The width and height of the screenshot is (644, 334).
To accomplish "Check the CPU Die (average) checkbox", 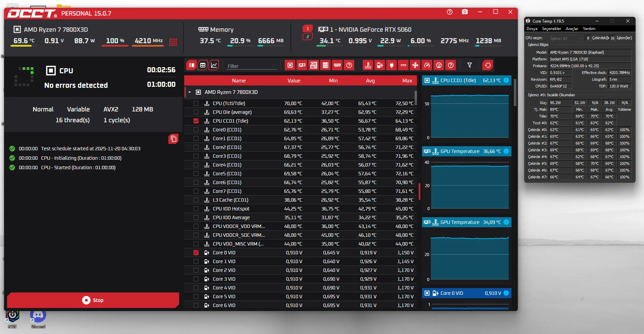I will tap(196, 112).
